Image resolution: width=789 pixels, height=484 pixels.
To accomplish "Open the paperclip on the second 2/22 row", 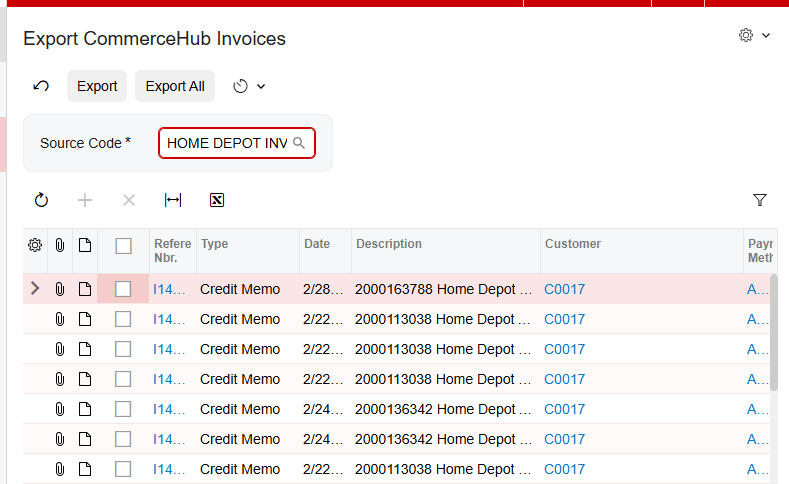I will coord(60,349).
